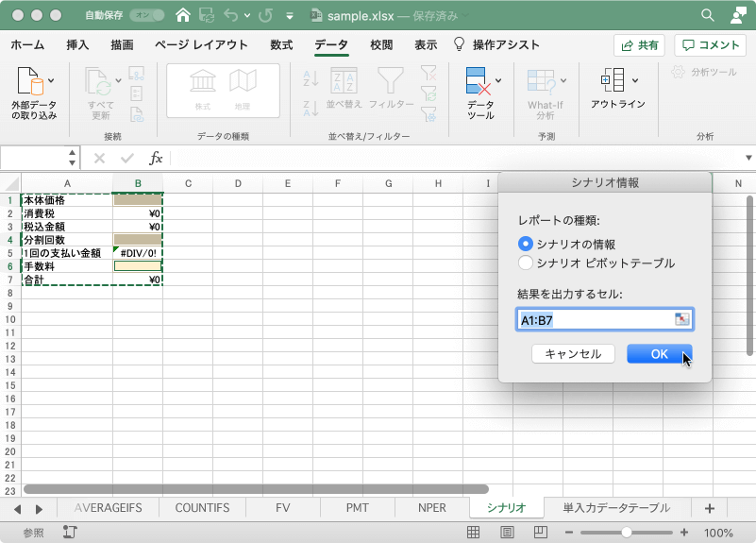Select the 地理 data type icon
This screenshot has height=543, width=756.
click(243, 80)
